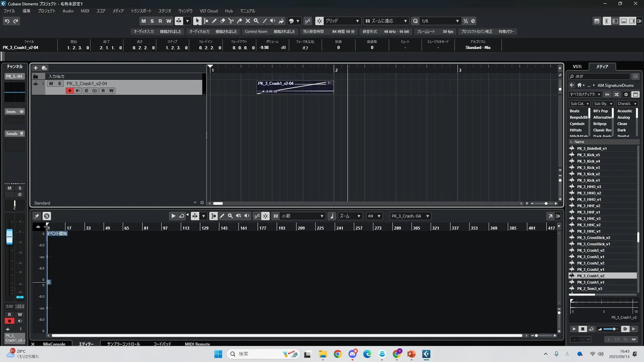
Task: Click the Add Track plus icon
Action: click(36, 68)
